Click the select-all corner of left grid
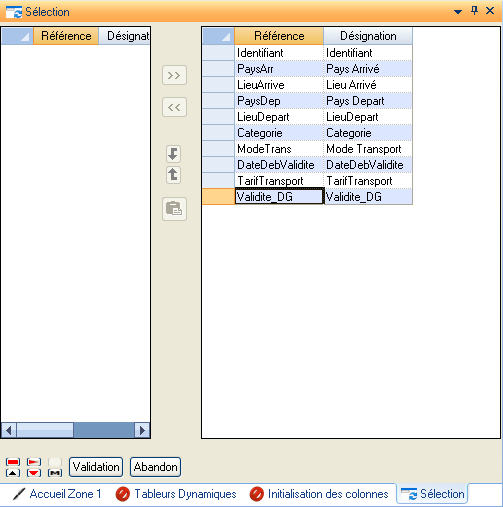This screenshot has width=503, height=507. [17, 36]
